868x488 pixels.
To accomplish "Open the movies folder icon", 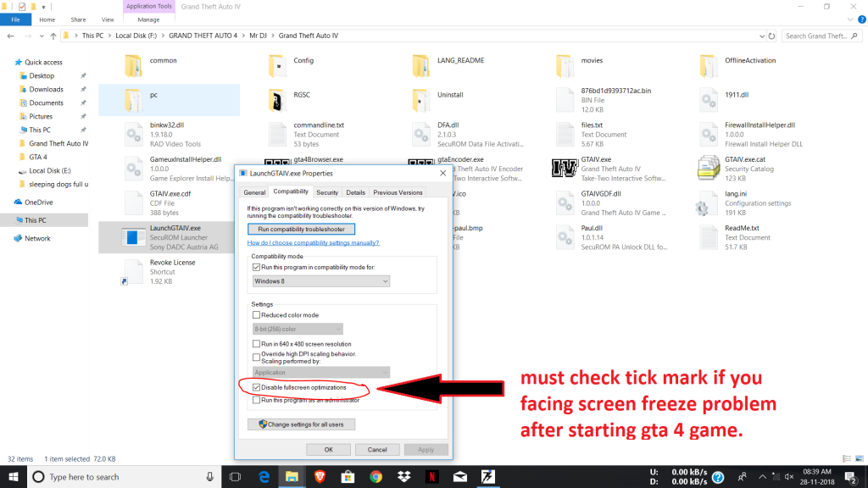I will 565,66.
